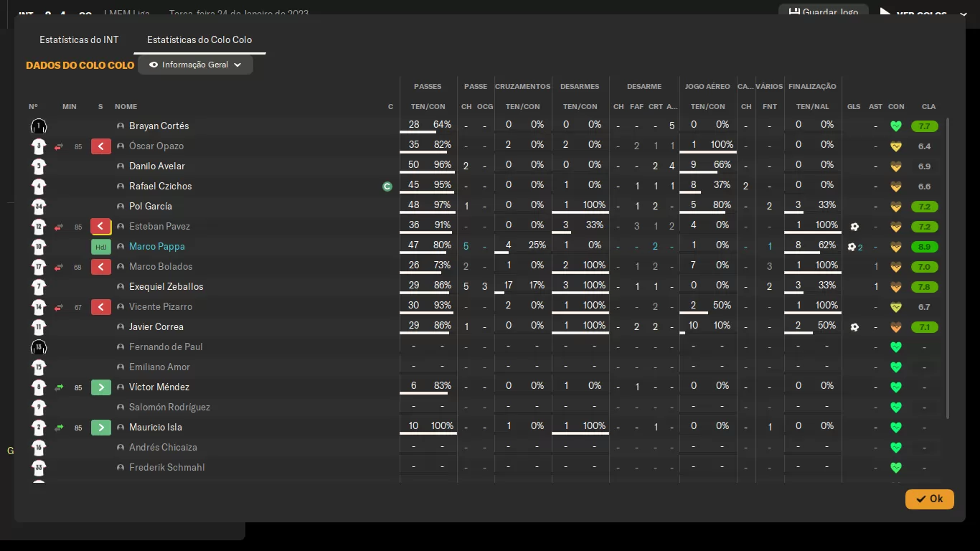
Task: Click Javier Correa condition heart icon
Action: [x=895, y=327]
